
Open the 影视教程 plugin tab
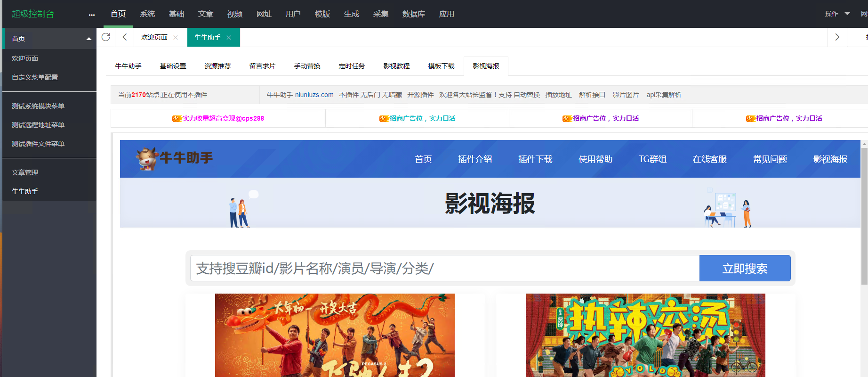[x=397, y=66]
